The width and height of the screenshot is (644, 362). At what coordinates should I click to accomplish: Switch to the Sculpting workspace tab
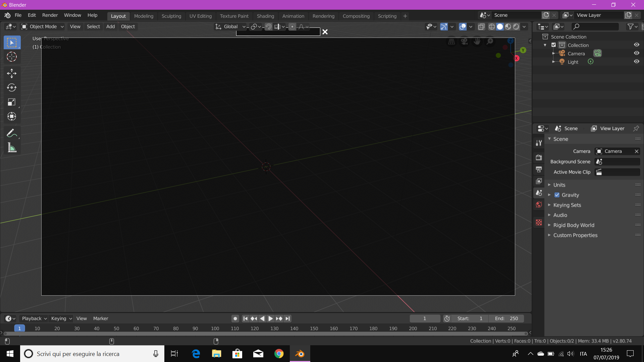171,16
